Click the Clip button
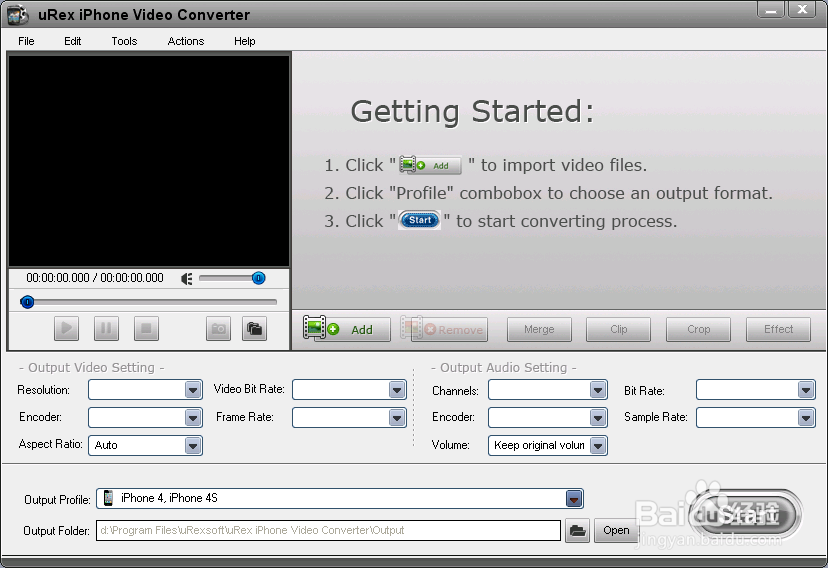The width and height of the screenshot is (828, 568). [x=618, y=329]
